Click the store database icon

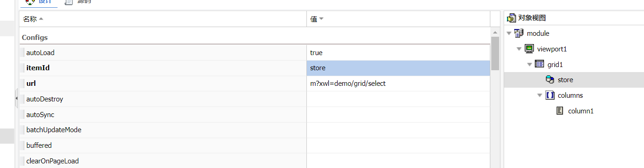click(550, 79)
